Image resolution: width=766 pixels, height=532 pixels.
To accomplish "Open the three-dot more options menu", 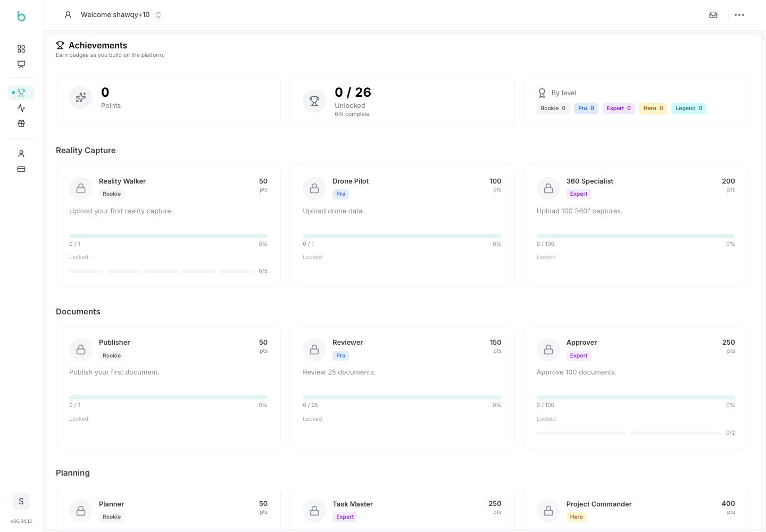I will coord(739,15).
